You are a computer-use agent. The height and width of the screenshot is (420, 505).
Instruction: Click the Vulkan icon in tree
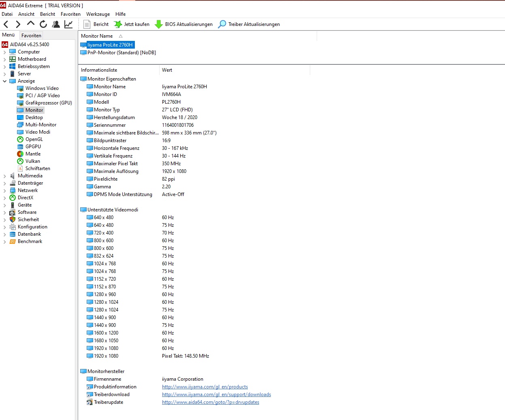click(20, 161)
